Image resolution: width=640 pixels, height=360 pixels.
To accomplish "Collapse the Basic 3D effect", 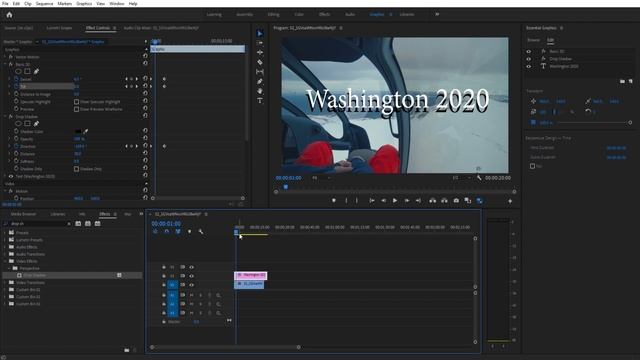I will pos(5,64).
